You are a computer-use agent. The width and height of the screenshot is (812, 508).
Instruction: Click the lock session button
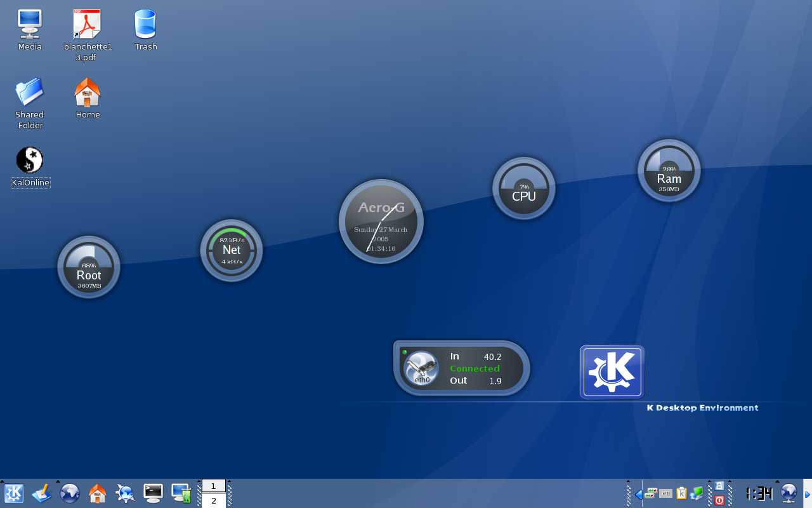click(719, 486)
